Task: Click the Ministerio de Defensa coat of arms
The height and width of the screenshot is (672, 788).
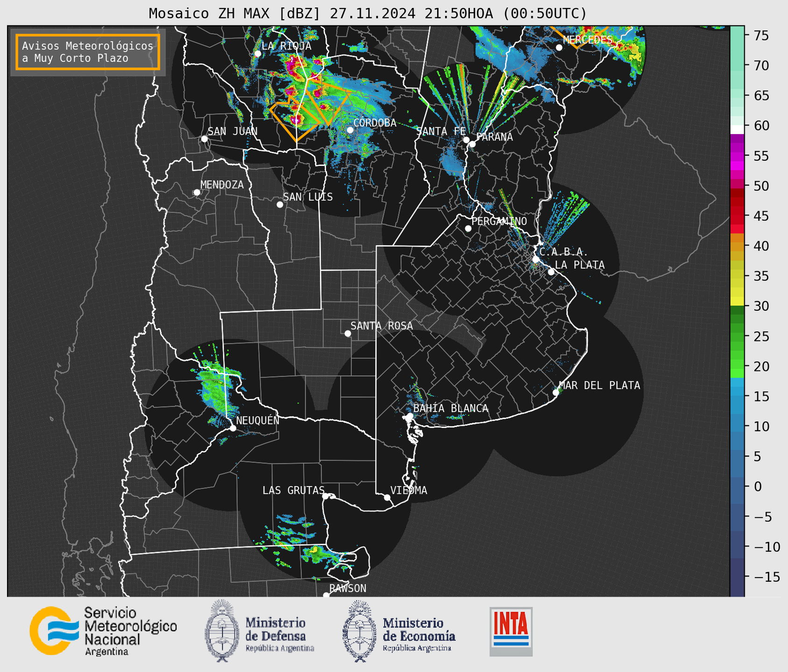Action: [x=222, y=631]
